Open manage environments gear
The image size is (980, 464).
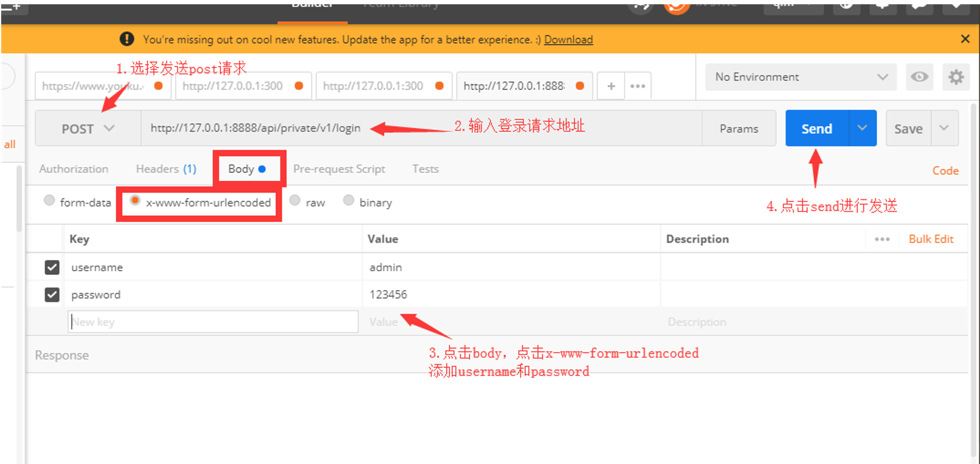(955, 77)
